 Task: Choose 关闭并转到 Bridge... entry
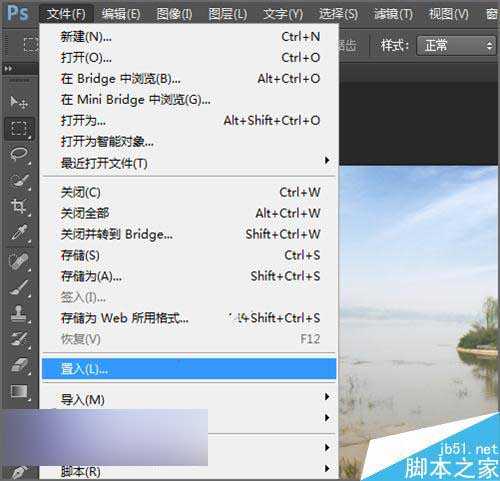[190, 234]
